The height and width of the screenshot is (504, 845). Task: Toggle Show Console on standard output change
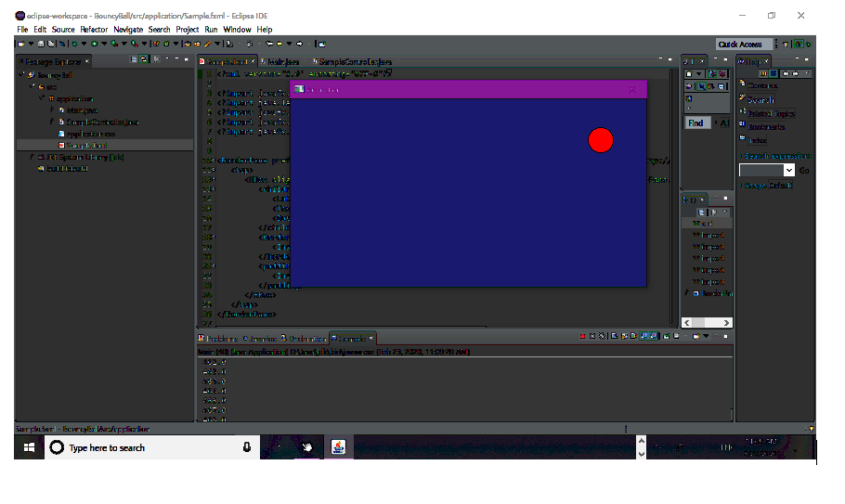pos(644,337)
